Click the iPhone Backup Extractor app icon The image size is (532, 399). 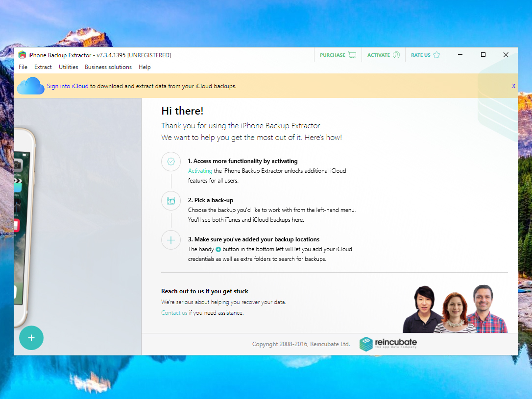point(22,55)
